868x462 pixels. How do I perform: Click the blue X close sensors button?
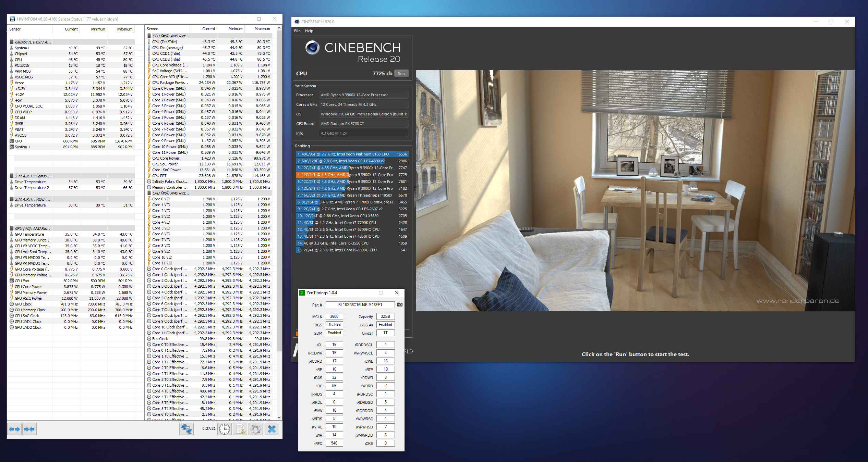[x=272, y=429]
